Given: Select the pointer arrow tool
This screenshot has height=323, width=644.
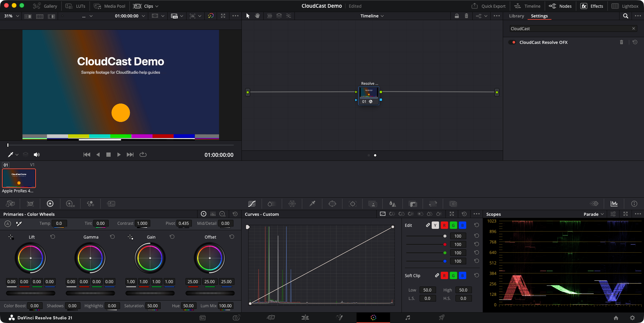Looking at the screenshot, I should 248,16.
